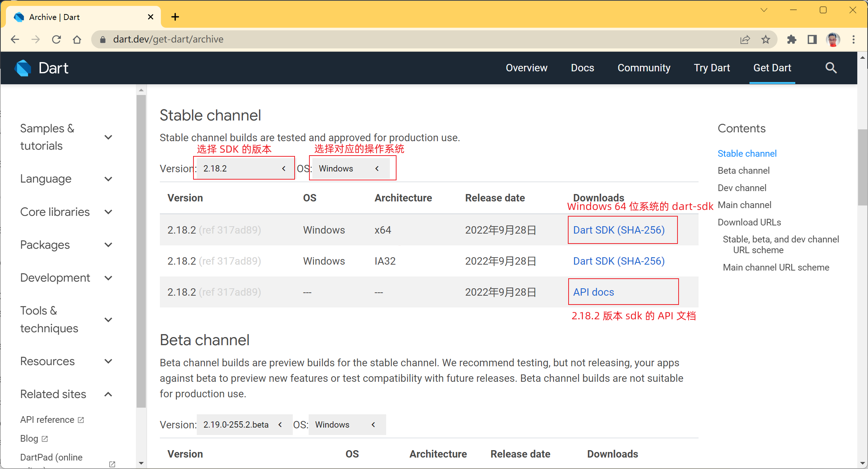
Task: Open the extensions puzzle icon
Action: click(x=792, y=40)
